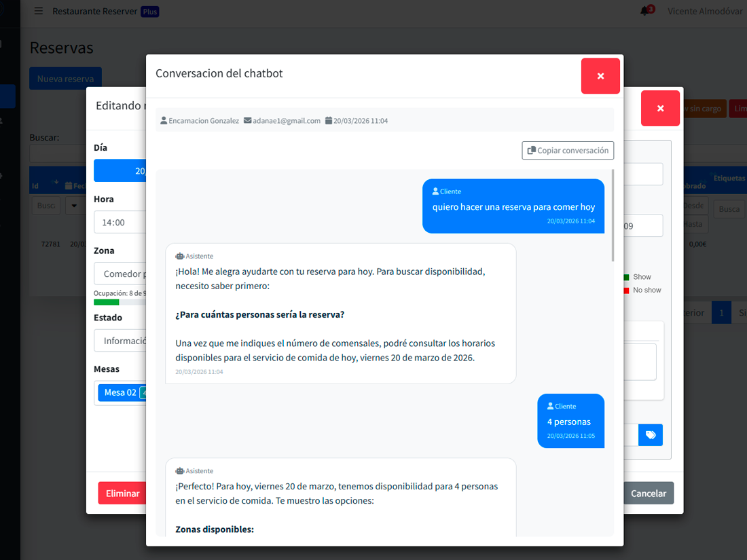Open the Estado dropdown
Viewport: 747px width, 560px height.
(120, 341)
